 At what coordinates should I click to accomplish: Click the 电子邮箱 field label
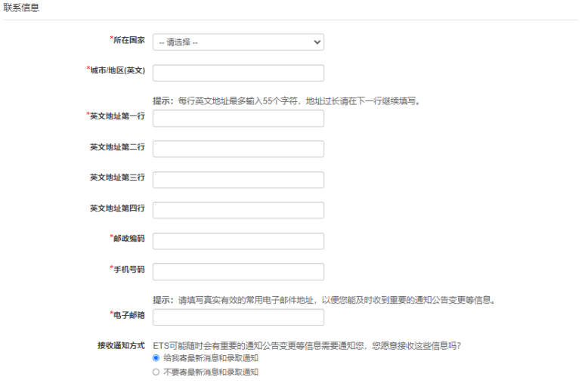(128, 315)
